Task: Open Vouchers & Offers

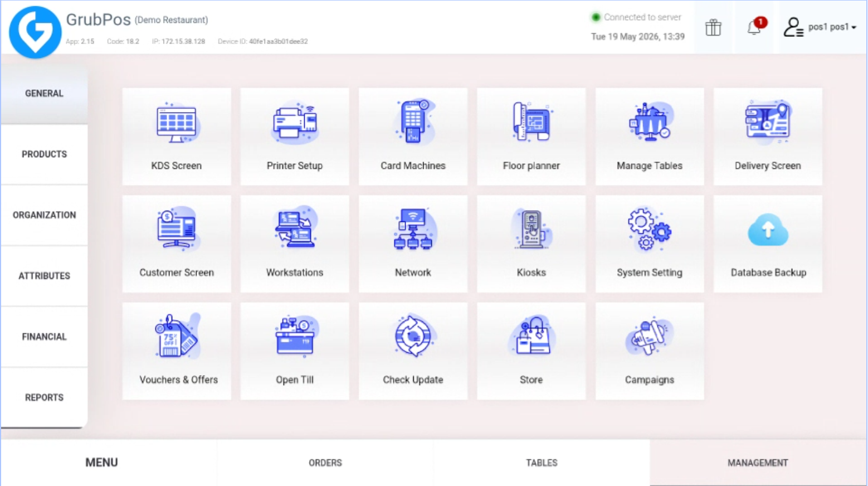Action: point(177,351)
